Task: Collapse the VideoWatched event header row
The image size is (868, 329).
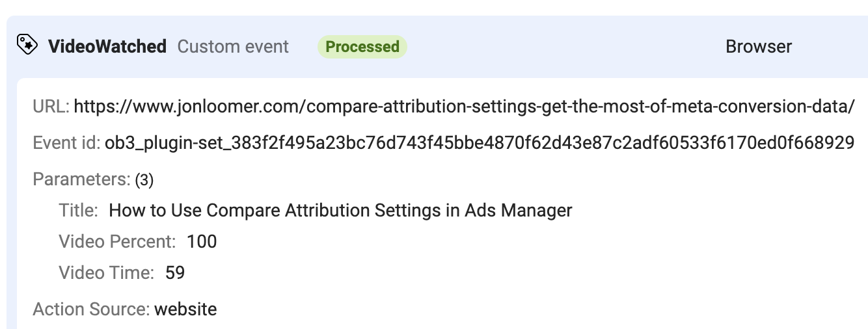Action: pos(437,47)
